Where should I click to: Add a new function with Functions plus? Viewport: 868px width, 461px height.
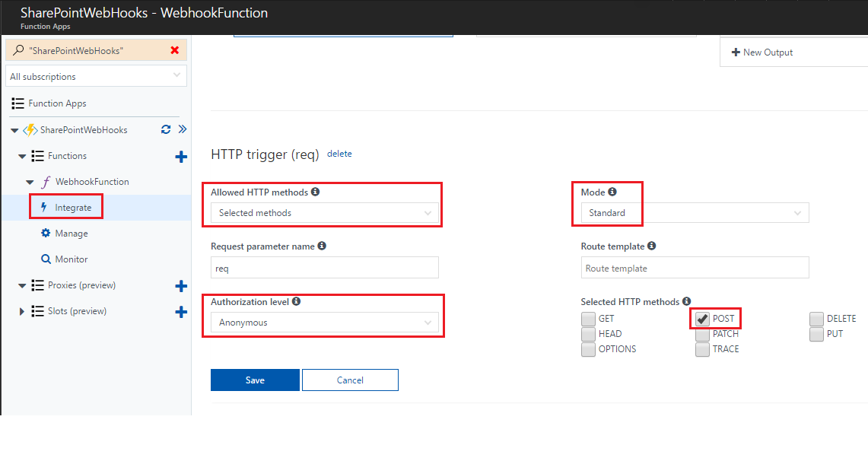(x=181, y=157)
